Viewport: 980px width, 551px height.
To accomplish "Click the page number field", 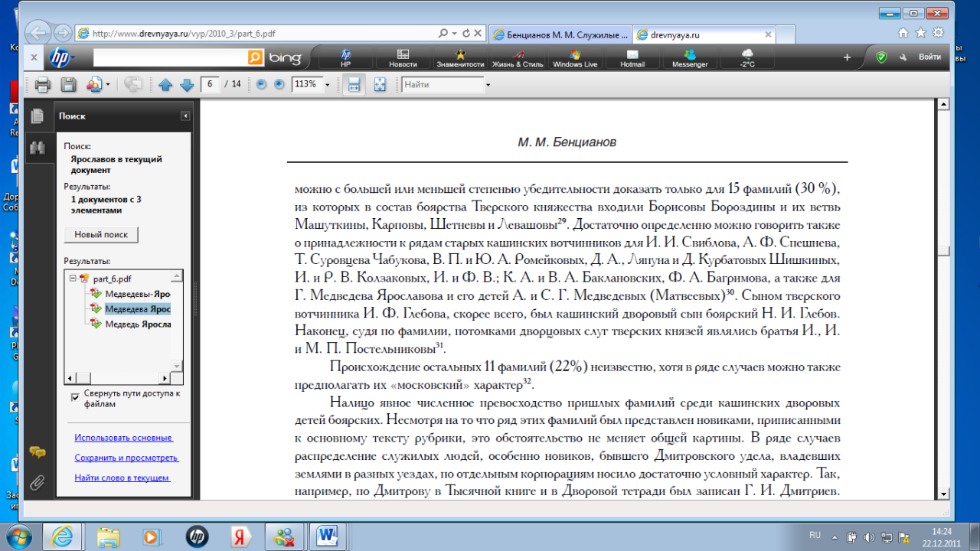I will [211, 85].
